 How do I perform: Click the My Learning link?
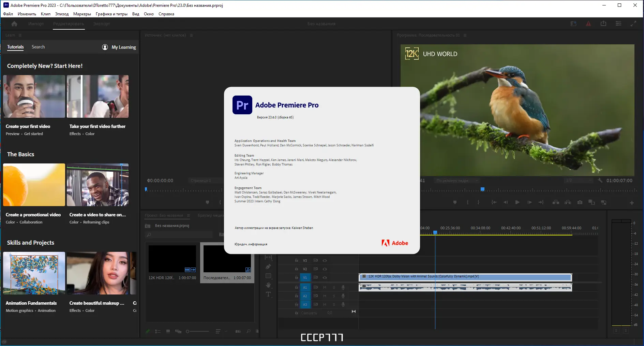[x=119, y=47]
